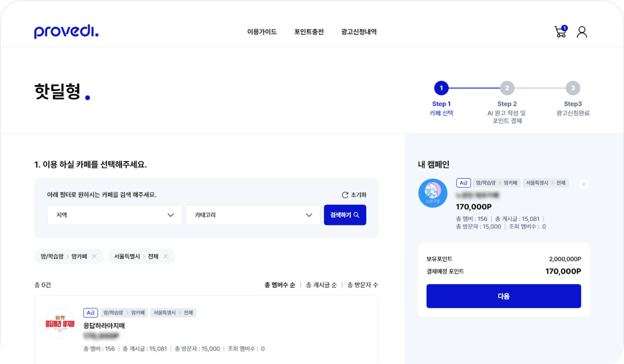Click the 초기화 reset icon

click(x=345, y=195)
